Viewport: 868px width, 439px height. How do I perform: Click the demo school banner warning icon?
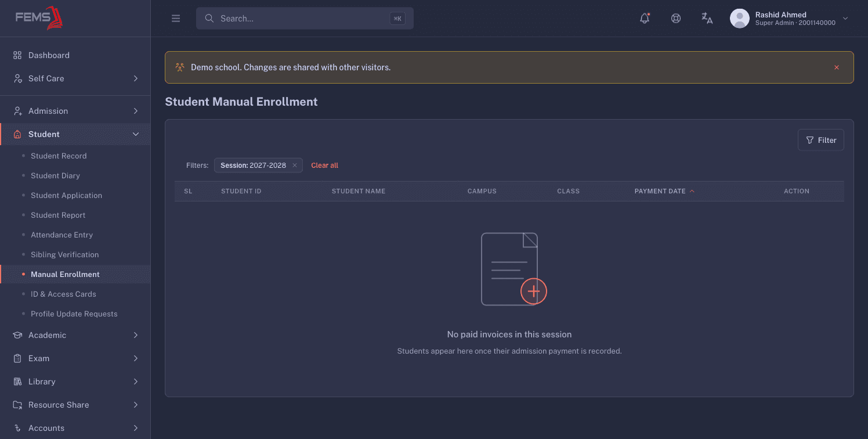point(180,67)
